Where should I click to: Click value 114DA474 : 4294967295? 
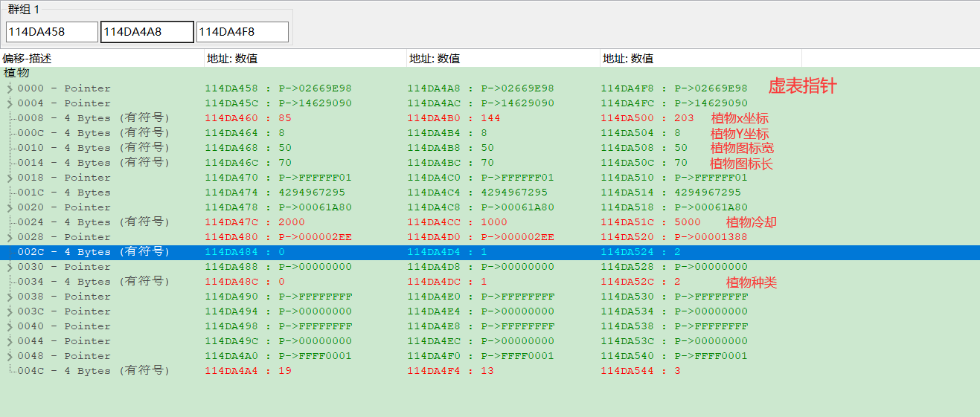click(275, 193)
